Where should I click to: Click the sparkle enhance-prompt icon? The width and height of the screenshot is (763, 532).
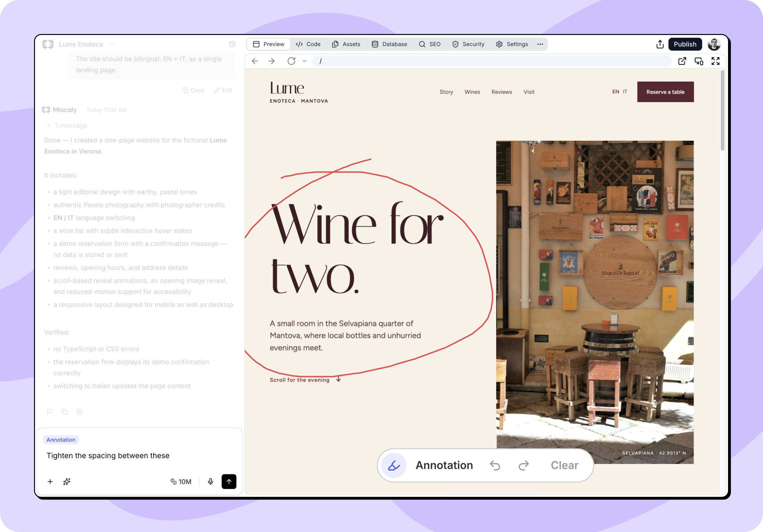point(67,481)
